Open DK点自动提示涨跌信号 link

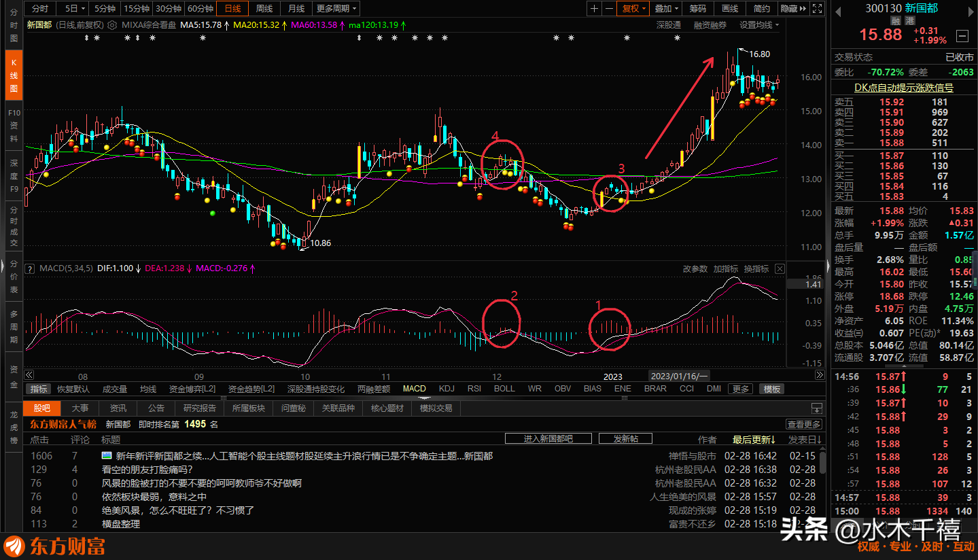click(903, 88)
